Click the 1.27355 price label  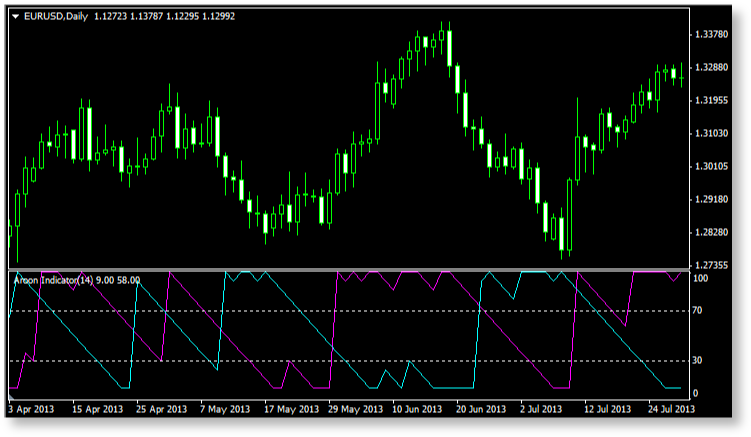pos(711,265)
